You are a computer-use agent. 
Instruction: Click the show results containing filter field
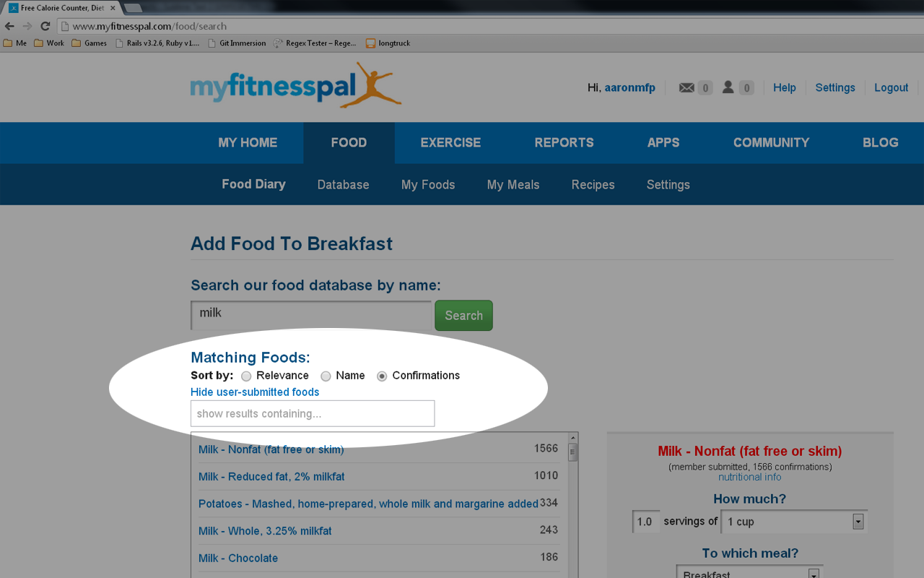[313, 413]
